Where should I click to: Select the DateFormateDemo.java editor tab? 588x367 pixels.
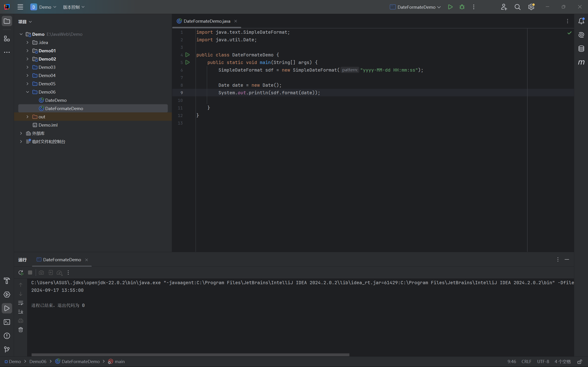(206, 21)
